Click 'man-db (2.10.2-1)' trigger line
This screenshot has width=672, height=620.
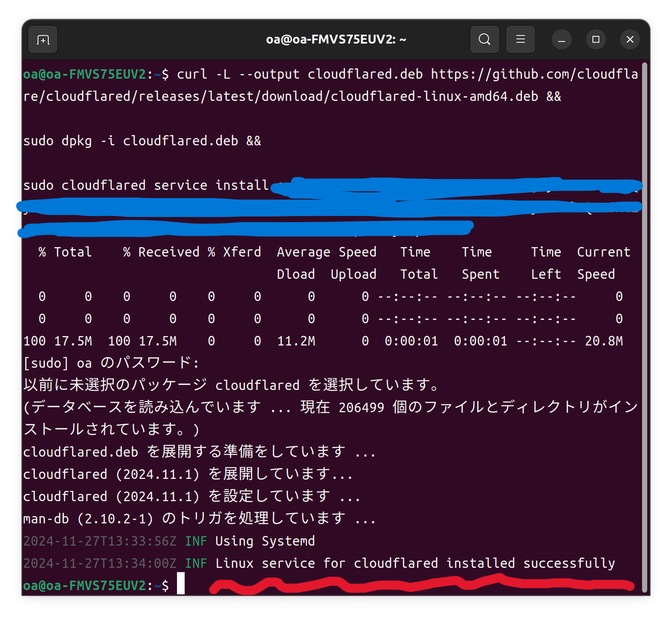click(x=199, y=519)
